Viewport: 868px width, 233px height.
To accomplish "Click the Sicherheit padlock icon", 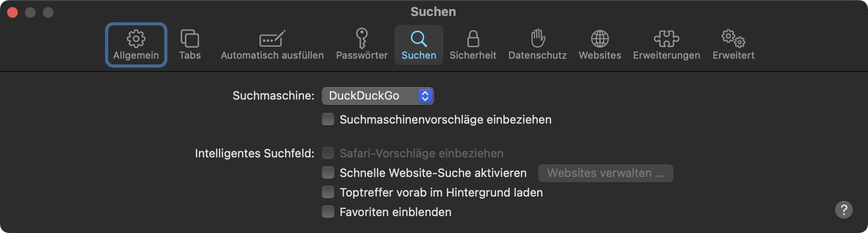I will [473, 39].
